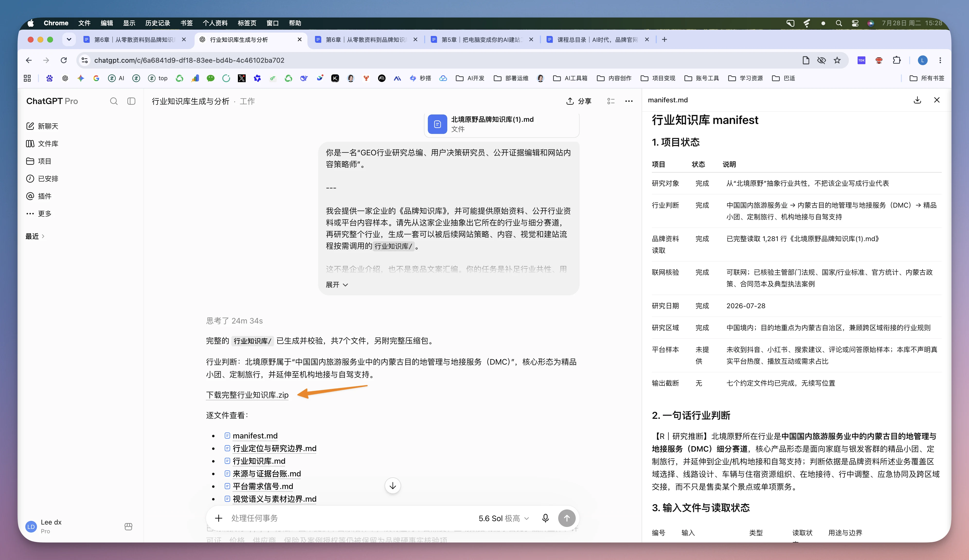Open attached file 北境原野品牌知识库(1).md

tap(502, 124)
